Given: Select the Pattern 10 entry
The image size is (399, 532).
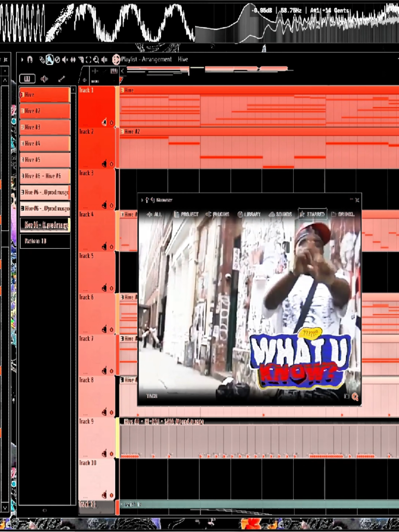Looking at the screenshot, I should tap(45, 241).
